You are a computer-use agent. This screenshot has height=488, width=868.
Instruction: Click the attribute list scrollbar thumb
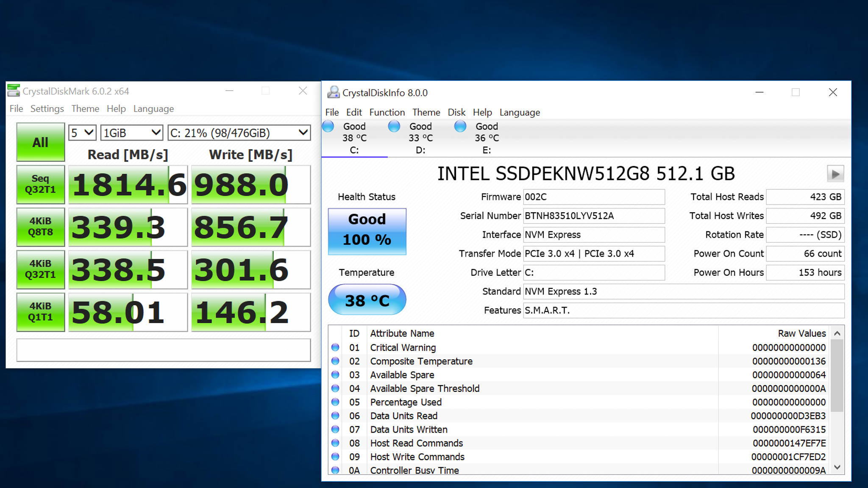(x=837, y=375)
